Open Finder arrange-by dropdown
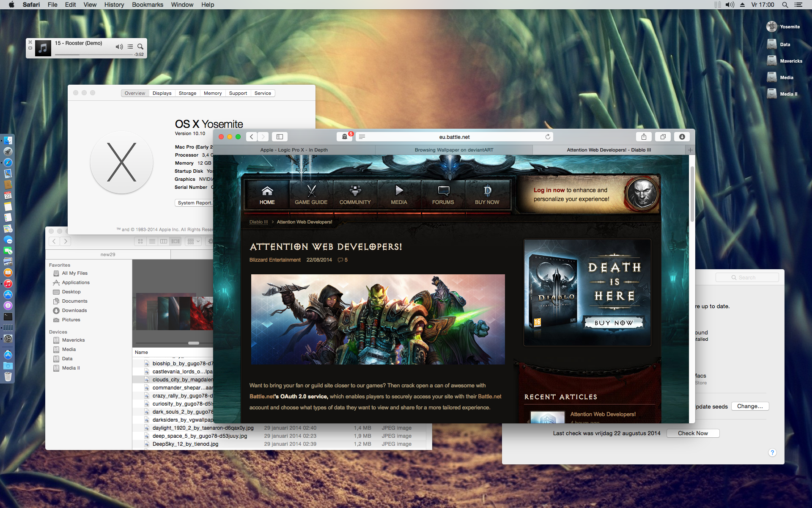 pyautogui.click(x=193, y=241)
